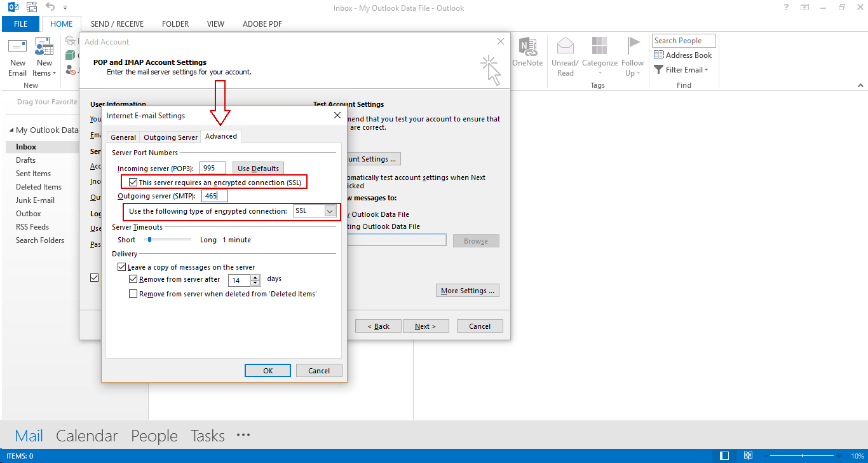This screenshot has height=463, width=868.
Task: Select the Advanced tab
Action: click(221, 136)
